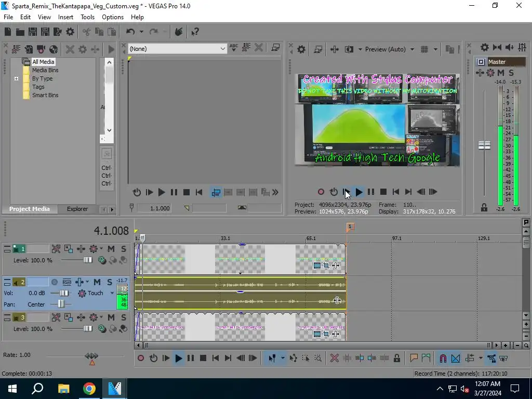
Task: Open the undo history dropdown arrow
Action: 141,32
